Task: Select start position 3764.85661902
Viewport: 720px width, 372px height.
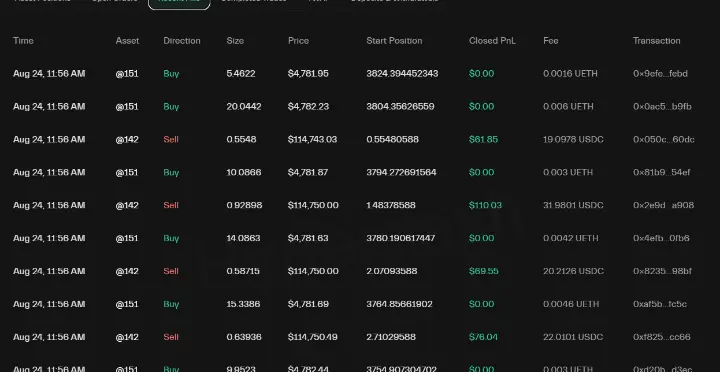Action: (x=399, y=304)
